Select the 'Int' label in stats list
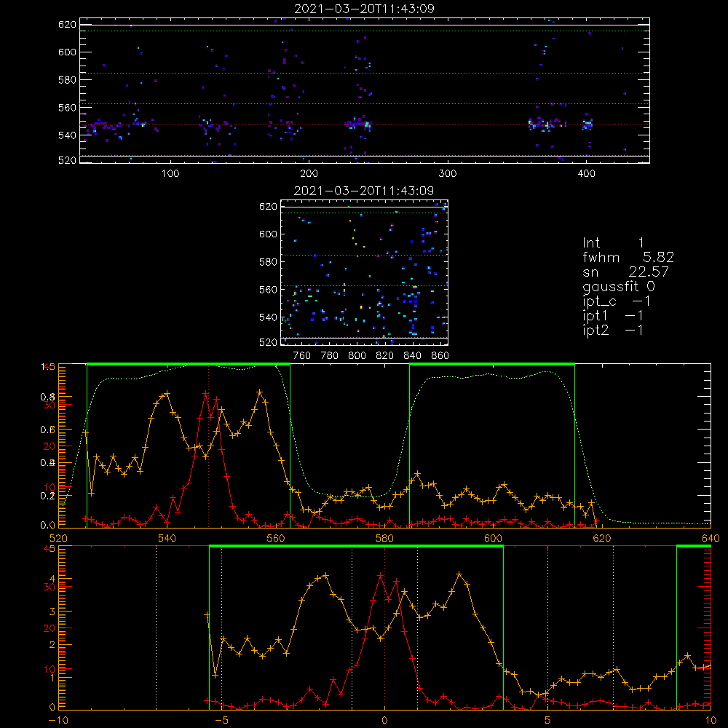The height and width of the screenshot is (728, 728). [x=591, y=243]
